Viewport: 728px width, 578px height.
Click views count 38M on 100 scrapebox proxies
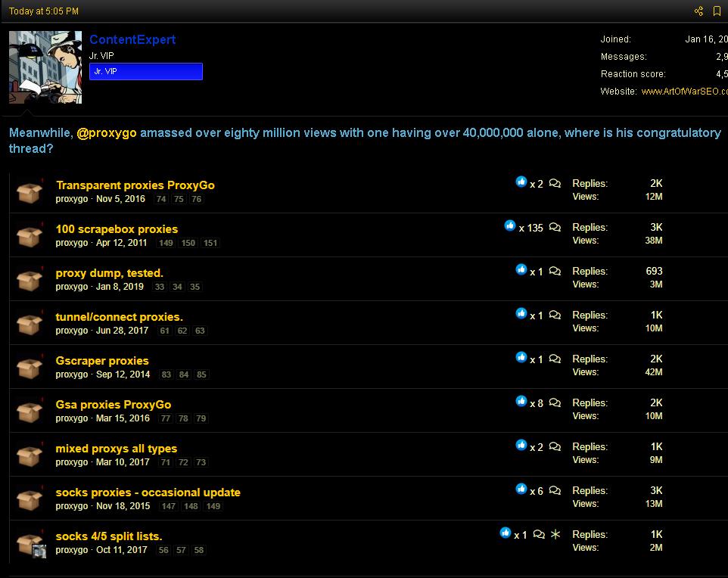pos(654,241)
